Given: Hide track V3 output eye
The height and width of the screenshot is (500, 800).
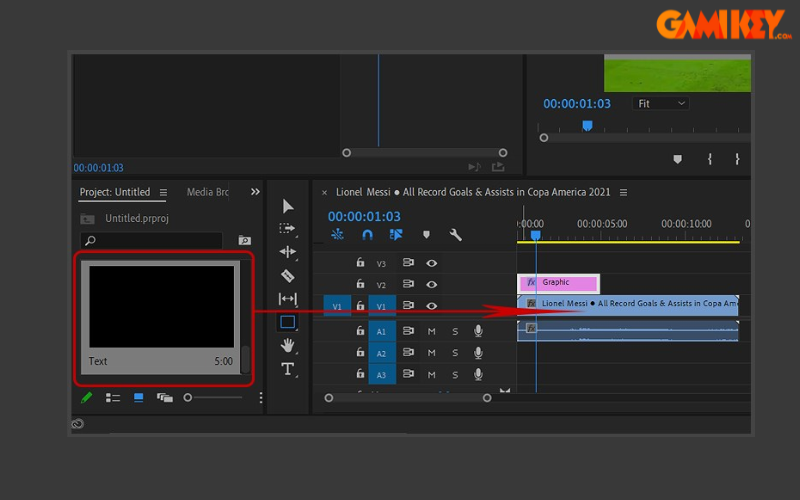Looking at the screenshot, I should point(432,263).
